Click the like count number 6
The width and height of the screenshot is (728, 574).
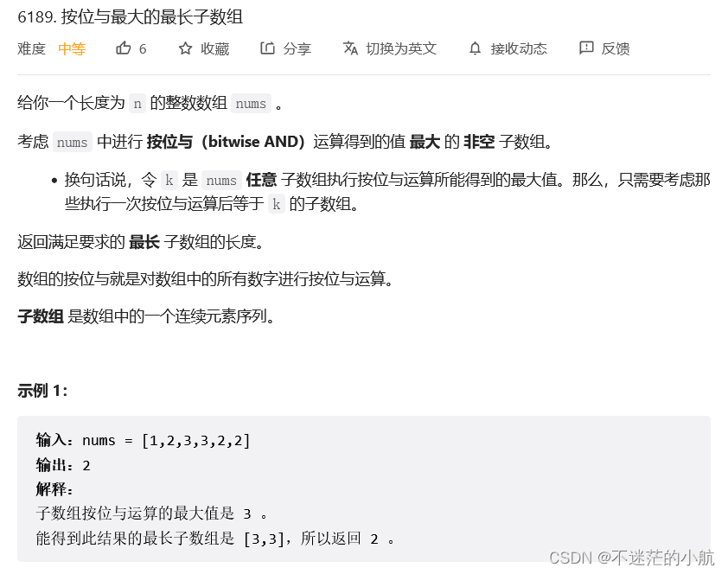143,48
